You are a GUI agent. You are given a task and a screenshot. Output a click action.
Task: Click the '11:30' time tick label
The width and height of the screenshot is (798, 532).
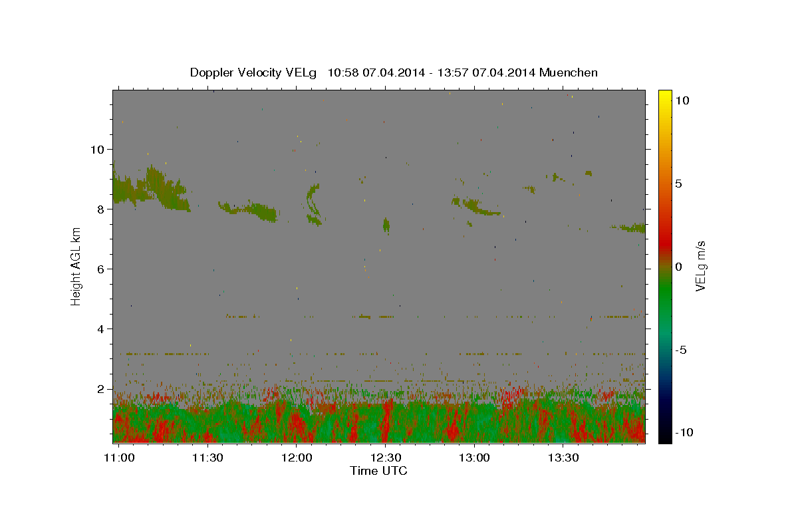(x=207, y=458)
